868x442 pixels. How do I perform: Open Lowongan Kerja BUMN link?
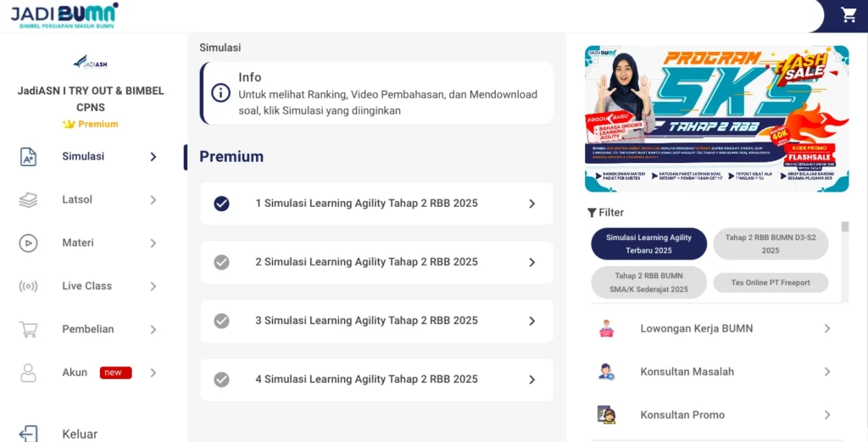(697, 328)
